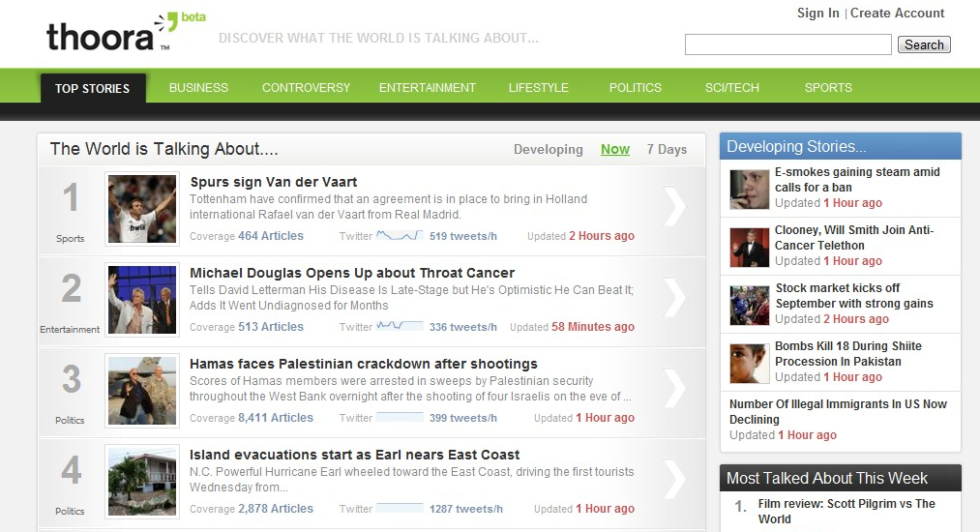Click 519 tweets/h link
Image resolution: width=980 pixels, height=532 pixels.
click(x=463, y=236)
